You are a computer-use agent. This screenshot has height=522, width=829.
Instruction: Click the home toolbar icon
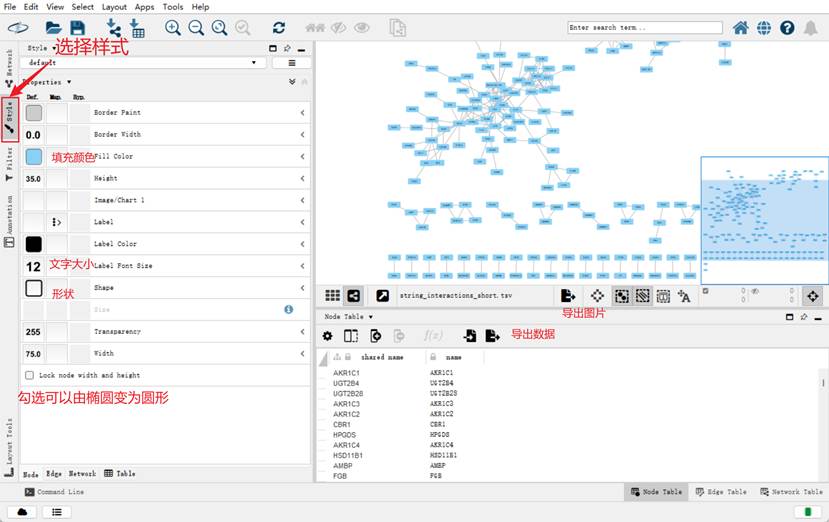(740, 28)
